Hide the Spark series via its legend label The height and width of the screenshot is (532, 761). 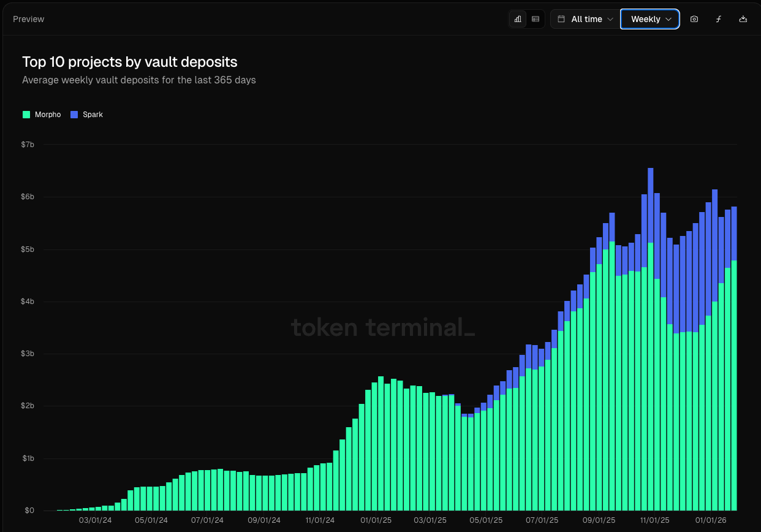point(93,115)
